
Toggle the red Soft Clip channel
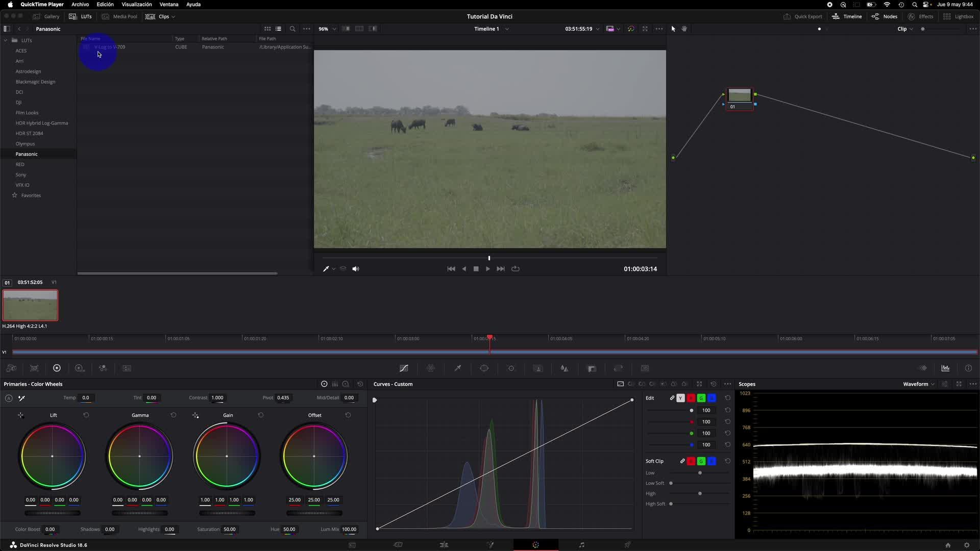click(691, 461)
